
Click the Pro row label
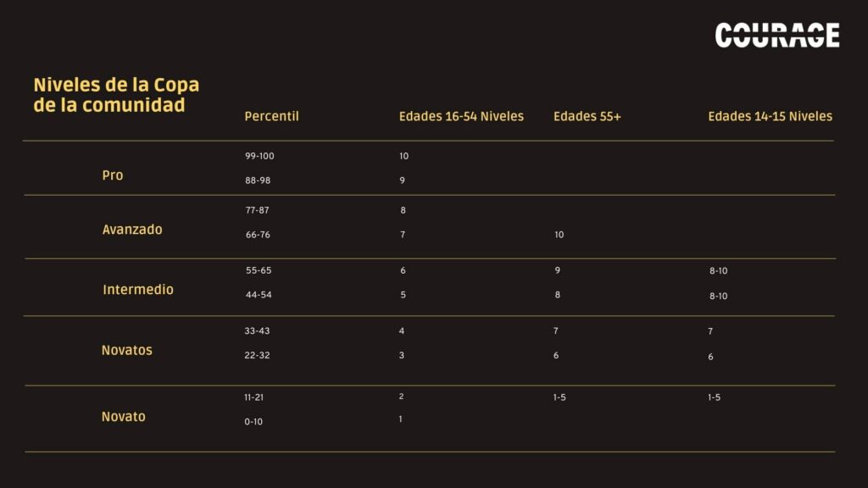coord(113,175)
